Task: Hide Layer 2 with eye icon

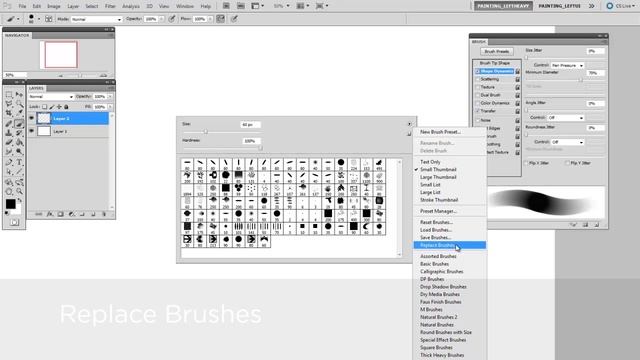Action: tap(31, 118)
